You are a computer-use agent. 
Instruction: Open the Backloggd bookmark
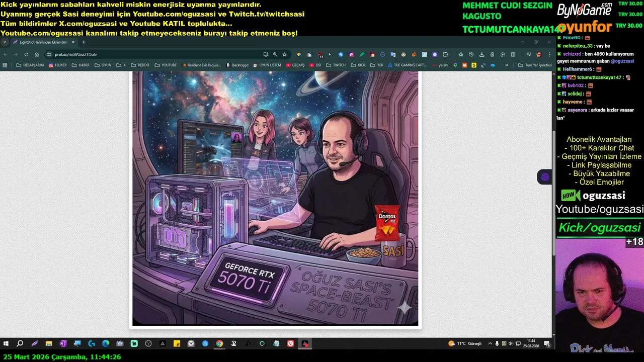(x=237, y=65)
